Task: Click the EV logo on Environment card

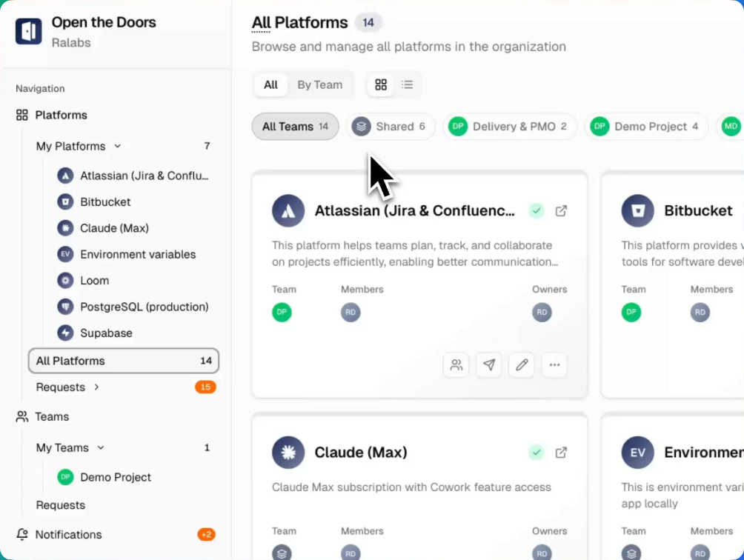Action: coord(638,453)
